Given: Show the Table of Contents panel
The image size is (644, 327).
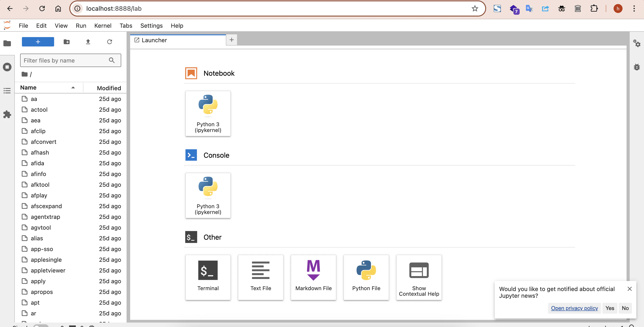Looking at the screenshot, I should coord(7,90).
